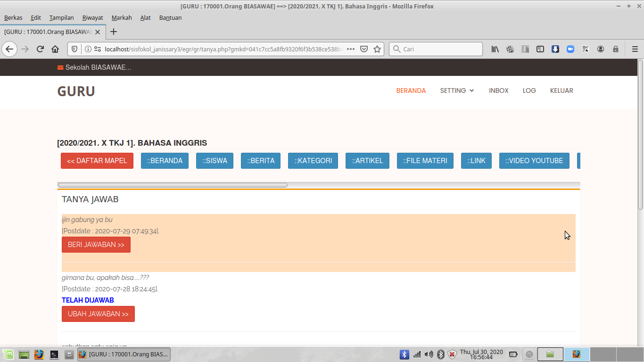
Task: Open the Firefox home page icon
Action: (x=55, y=49)
